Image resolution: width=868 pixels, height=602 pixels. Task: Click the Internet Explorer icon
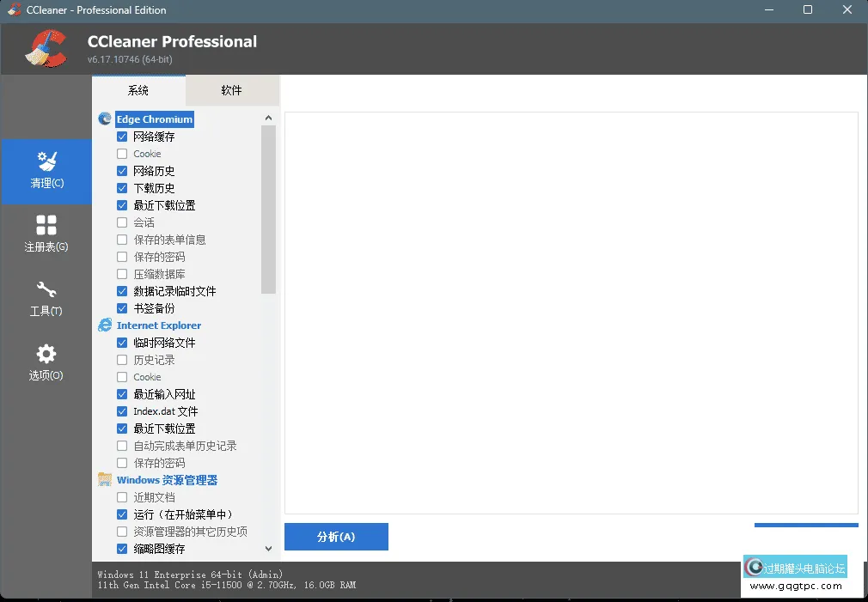pos(105,325)
